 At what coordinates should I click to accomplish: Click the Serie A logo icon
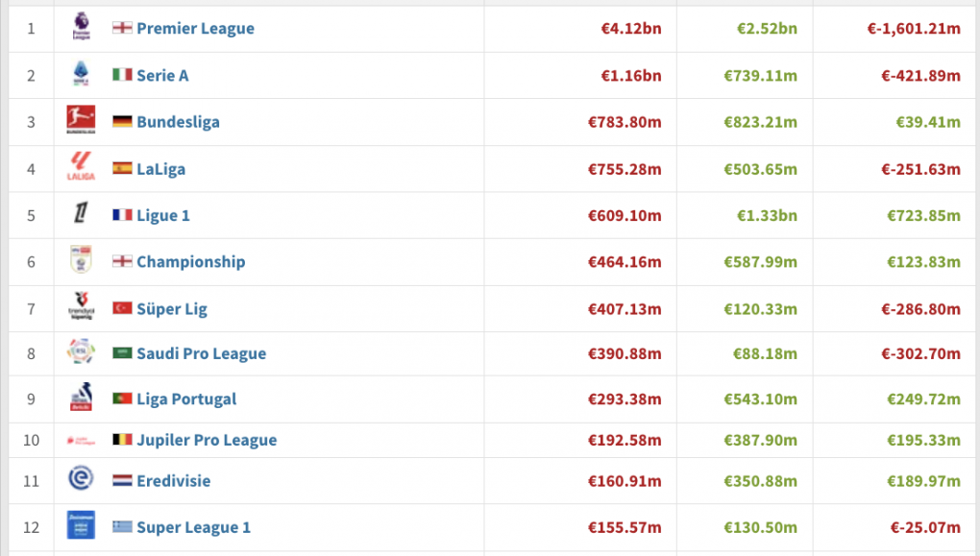click(82, 74)
